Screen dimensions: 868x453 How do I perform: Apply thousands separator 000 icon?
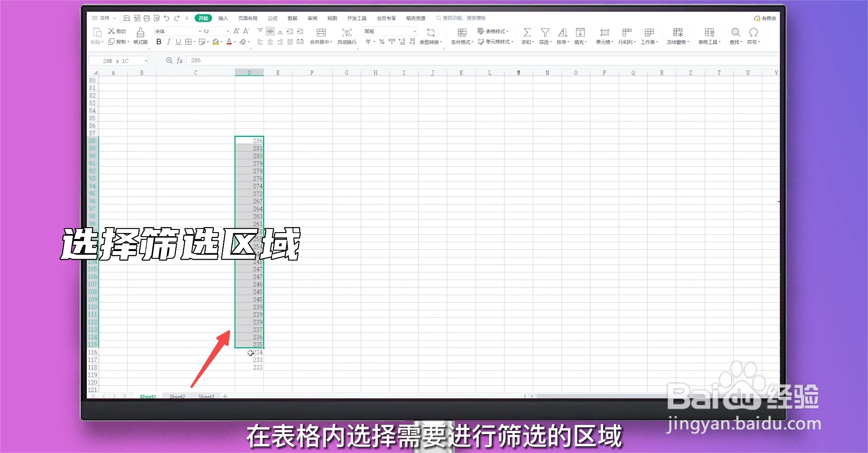click(392, 42)
